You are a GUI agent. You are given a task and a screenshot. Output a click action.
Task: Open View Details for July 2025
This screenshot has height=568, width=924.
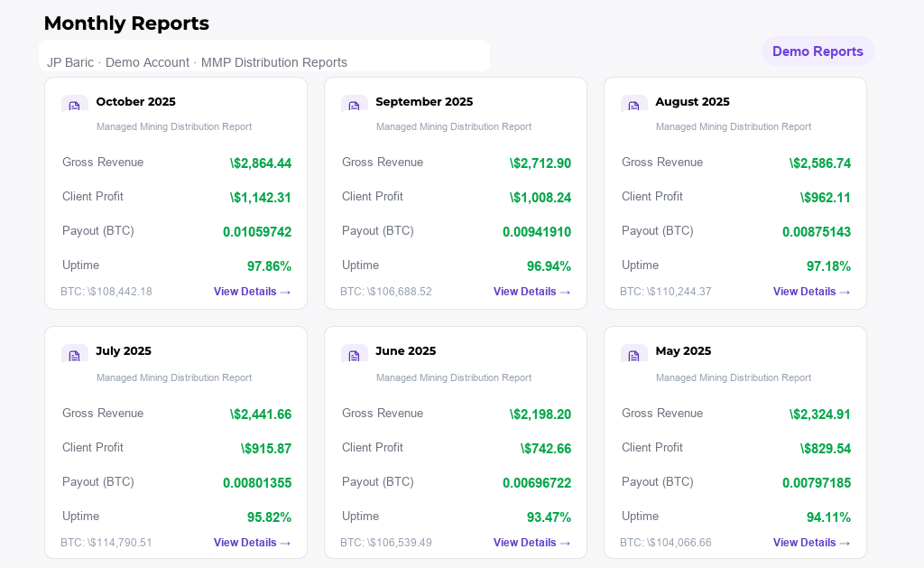(252, 543)
